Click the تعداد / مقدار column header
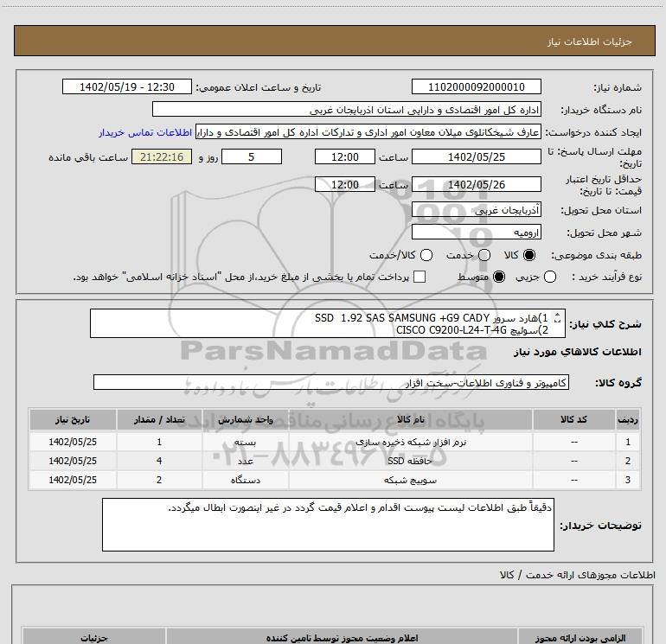This screenshot has height=644, width=666. 159,420
